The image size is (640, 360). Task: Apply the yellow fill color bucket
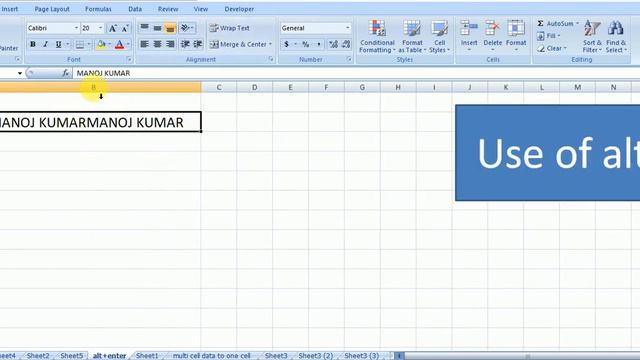coord(101,44)
